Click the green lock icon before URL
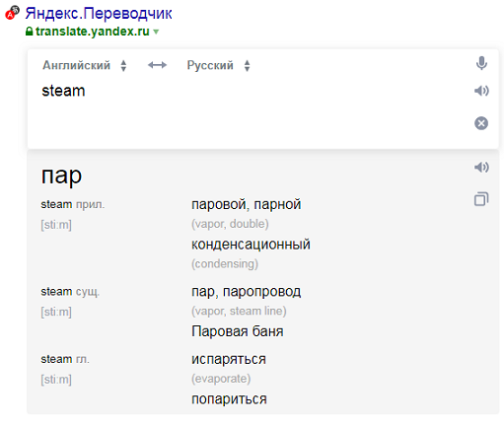504x426 pixels. (29, 32)
